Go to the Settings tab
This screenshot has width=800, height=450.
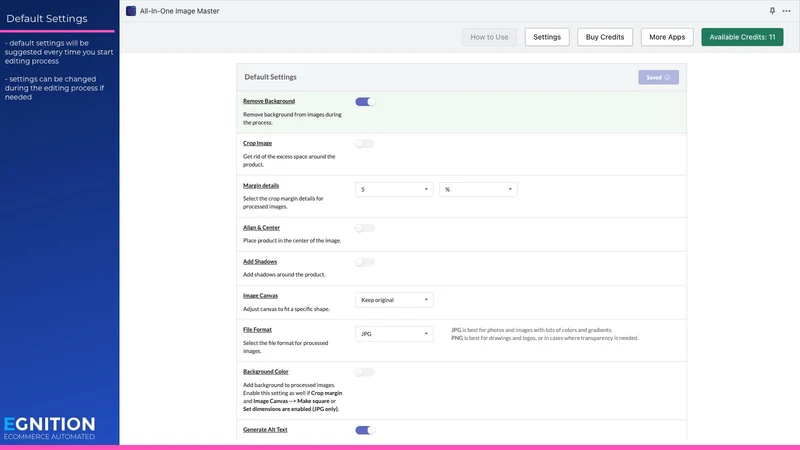coord(547,37)
